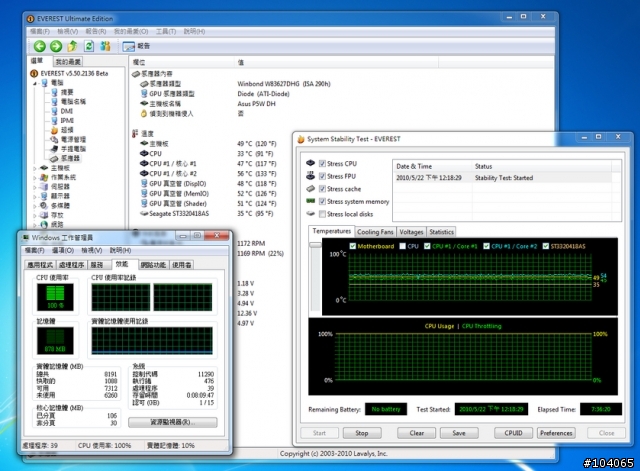Open the IPMI tree item

point(62,120)
